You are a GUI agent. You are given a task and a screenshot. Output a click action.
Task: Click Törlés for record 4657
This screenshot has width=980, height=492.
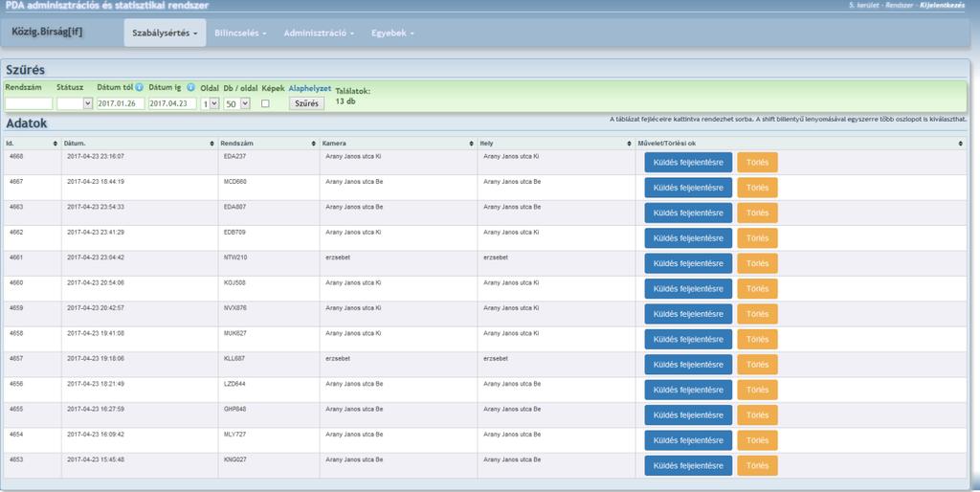758,365
